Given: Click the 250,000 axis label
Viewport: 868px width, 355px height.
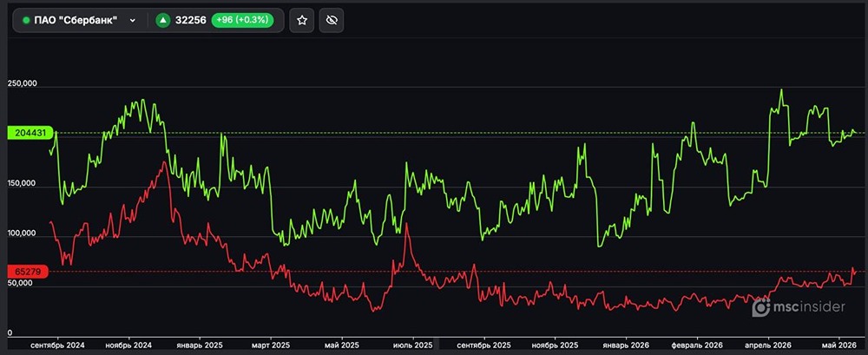Looking at the screenshot, I should coord(23,83).
